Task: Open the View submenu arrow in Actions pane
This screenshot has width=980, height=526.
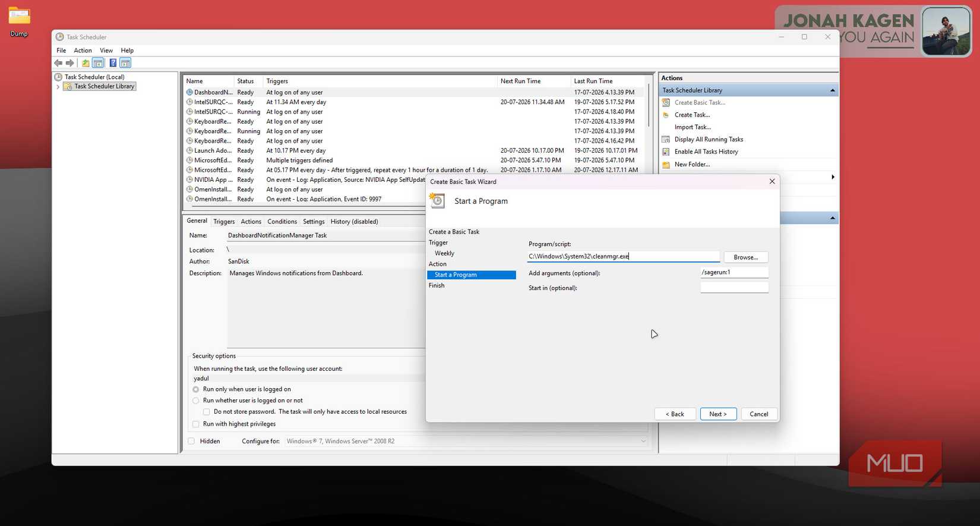Action: pyautogui.click(x=833, y=177)
